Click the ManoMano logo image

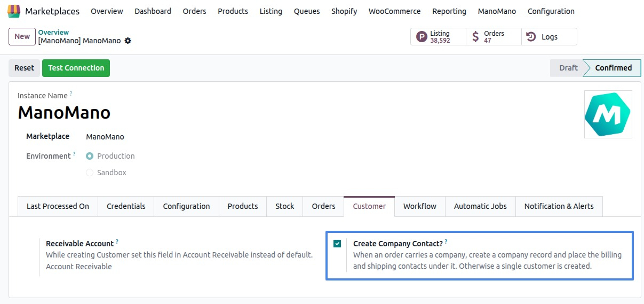[608, 114]
